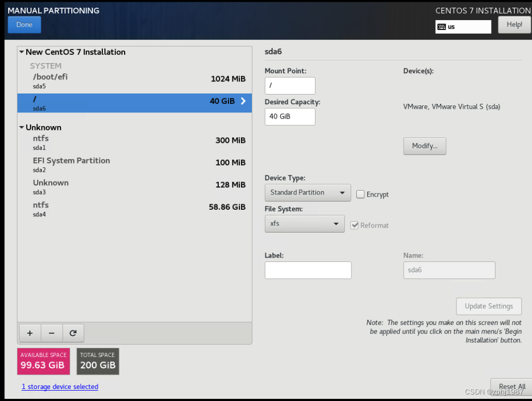Click the Update Settings button
Screen dimensions: 532x401
click(489, 306)
